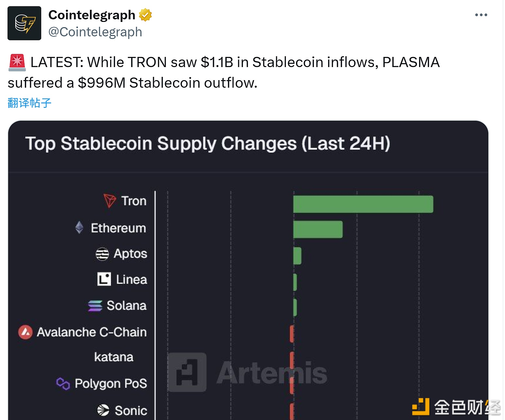505x420 pixels.
Task: Click the 翻译帖子 translate post link
Action: click(29, 103)
